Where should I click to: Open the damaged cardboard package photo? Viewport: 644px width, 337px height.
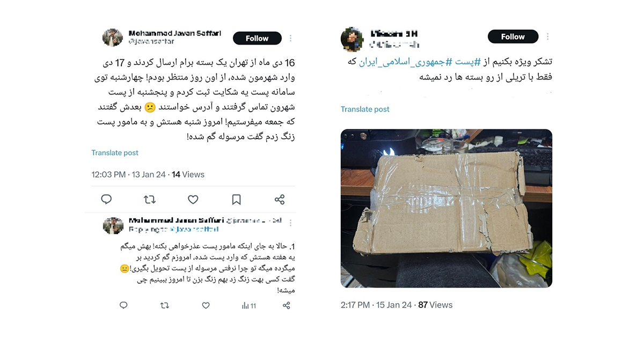point(447,208)
